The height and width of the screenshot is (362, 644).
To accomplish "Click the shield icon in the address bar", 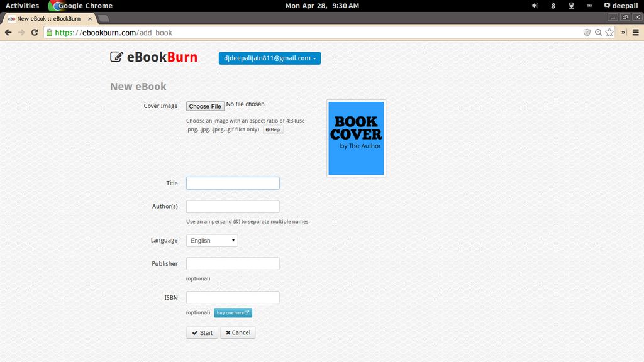I will (x=587, y=32).
